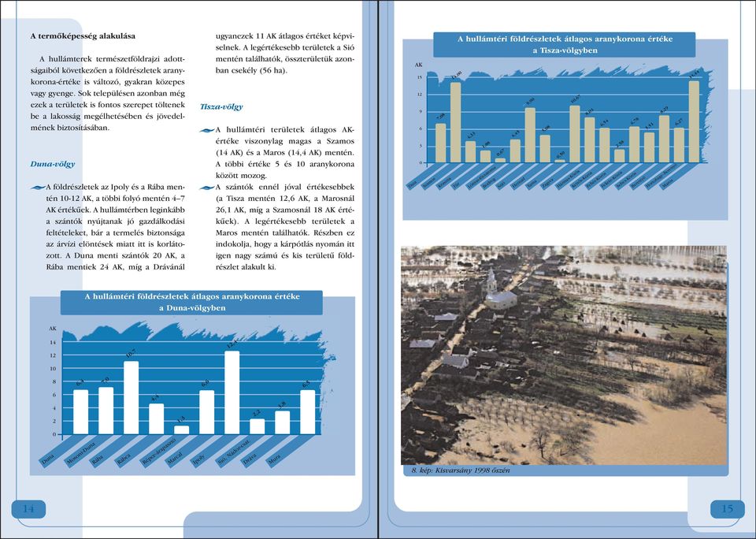Click the shortest bar, 1.3, in Duna chart
This screenshot has width=756, height=539.
[182, 430]
